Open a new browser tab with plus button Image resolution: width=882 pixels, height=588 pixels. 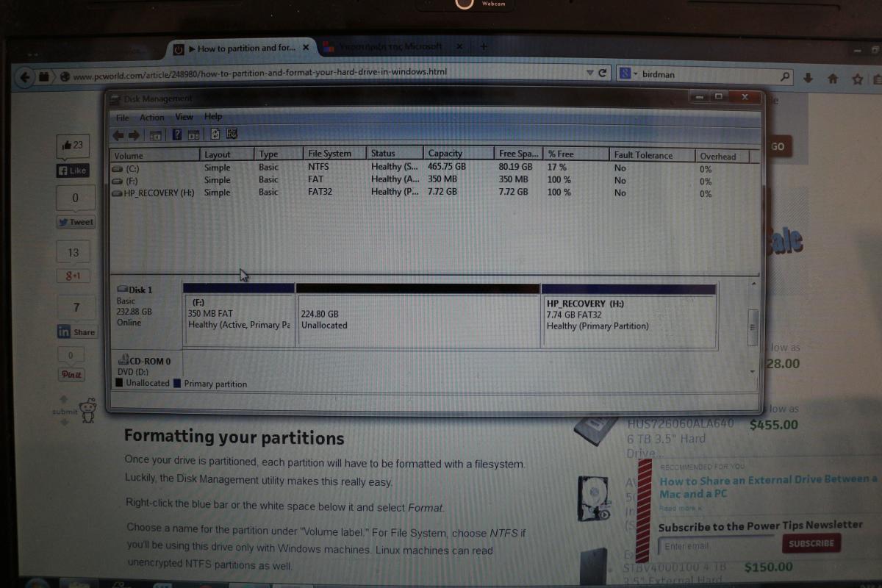(x=483, y=46)
